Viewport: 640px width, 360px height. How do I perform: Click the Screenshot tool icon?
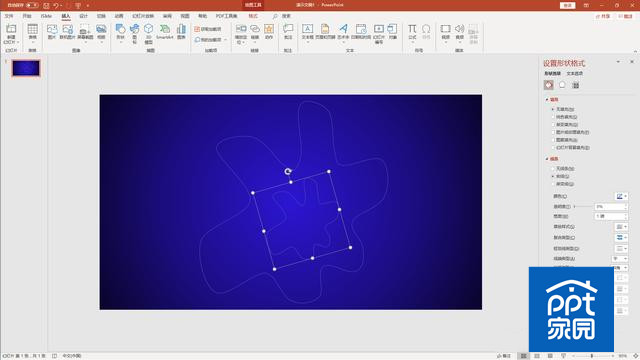tap(85, 29)
